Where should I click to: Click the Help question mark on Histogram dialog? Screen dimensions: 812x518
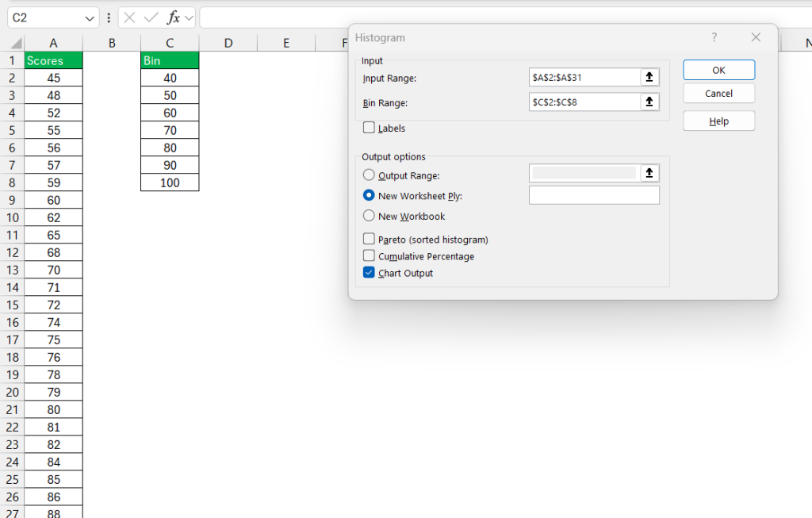click(714, 37)
